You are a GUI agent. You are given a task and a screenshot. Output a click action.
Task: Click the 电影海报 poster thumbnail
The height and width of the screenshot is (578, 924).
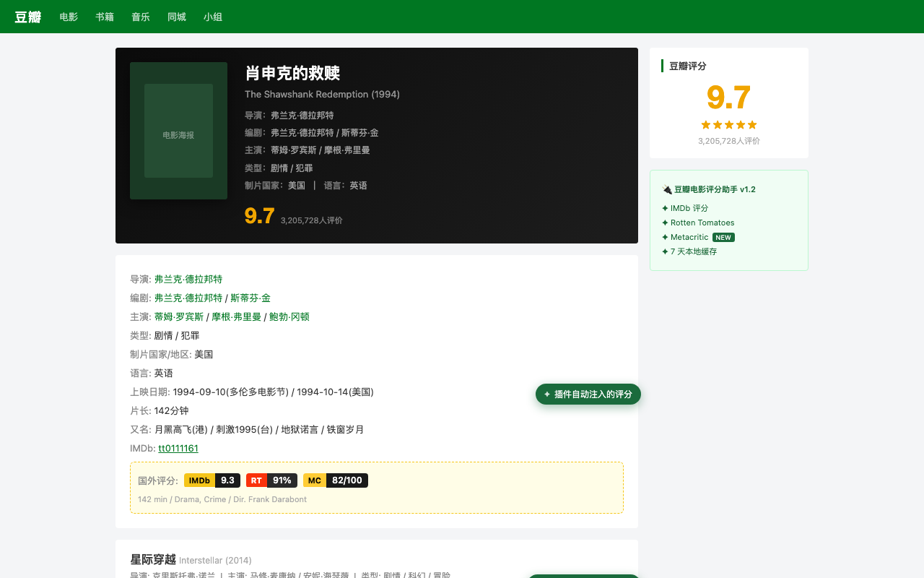pos(178,131)
